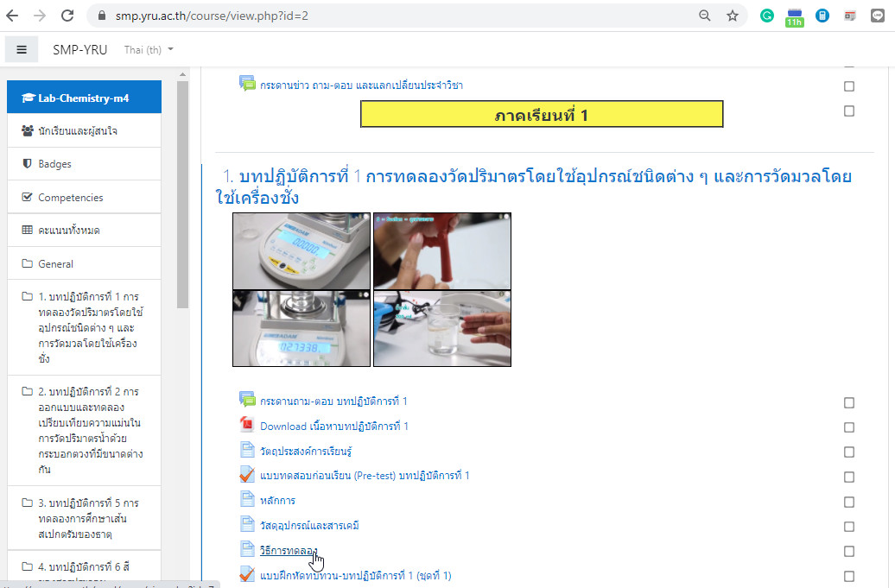Jump to section 4. บทปฏิบัติการที่ 6 in sidebar

click(84, 567)
